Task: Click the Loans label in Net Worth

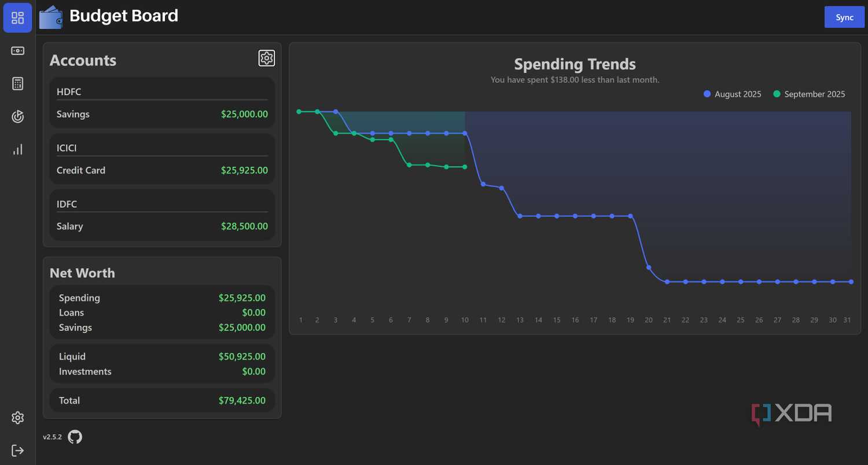Action: [x=71, y=313]
